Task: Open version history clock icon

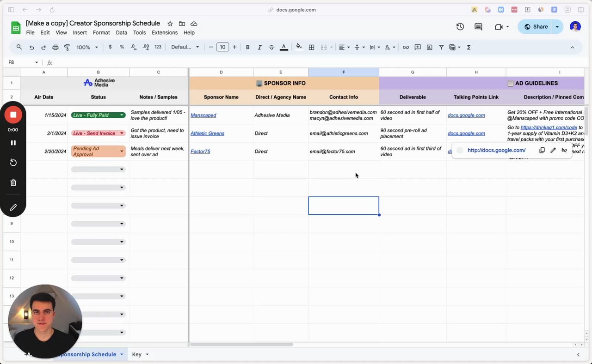Action: (x=460, y=27)
